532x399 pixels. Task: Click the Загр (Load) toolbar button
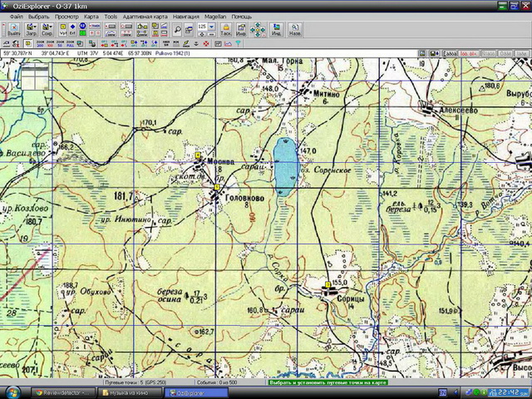32,30
